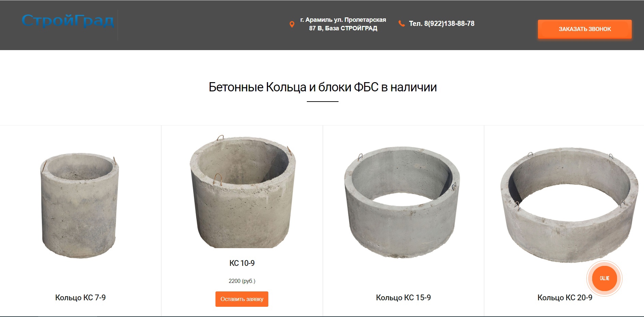Select the КС 7-9 ring photo

80,205
